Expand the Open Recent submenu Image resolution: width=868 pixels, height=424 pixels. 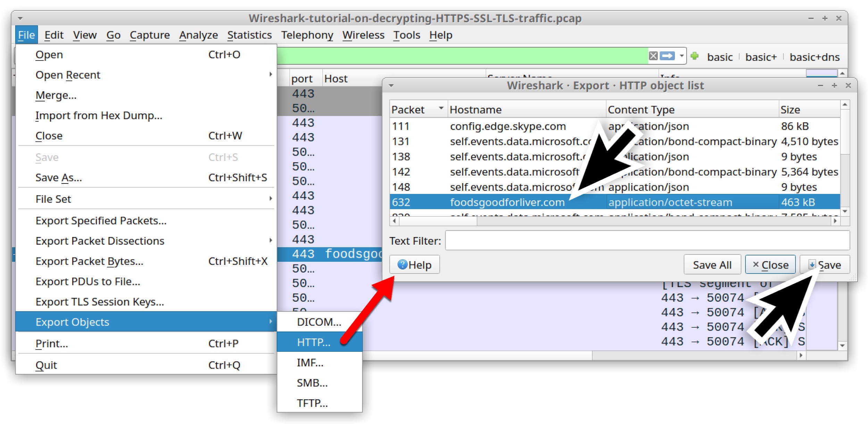click(68, 75)
